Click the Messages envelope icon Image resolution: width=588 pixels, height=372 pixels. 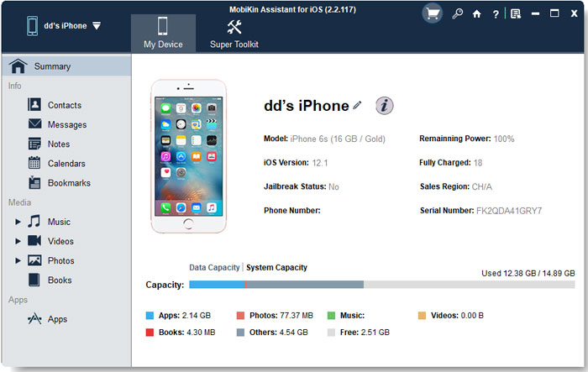(x=34, y=123)
